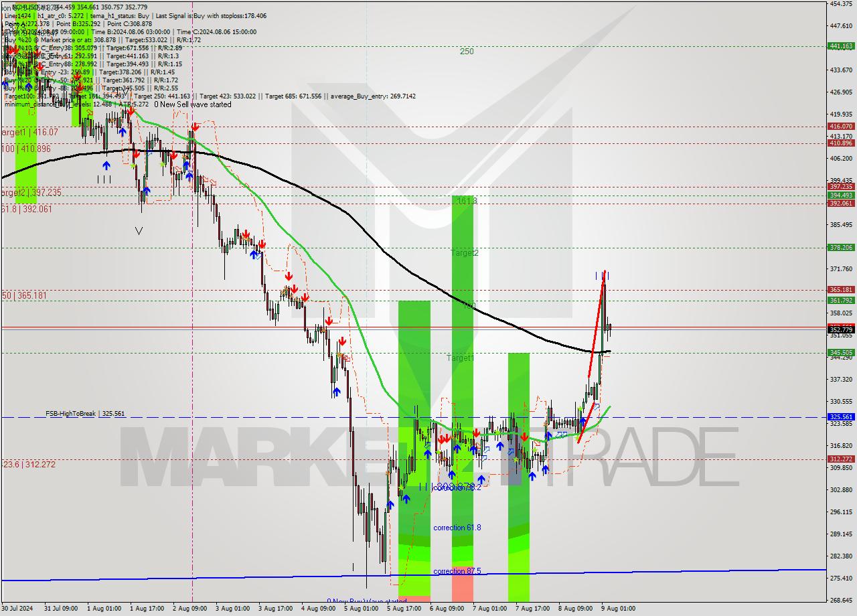Image resolution: width=857 pixels, height=616 pixels.
Task: Click the 302.880 axis price label
Action: [841, 489]
